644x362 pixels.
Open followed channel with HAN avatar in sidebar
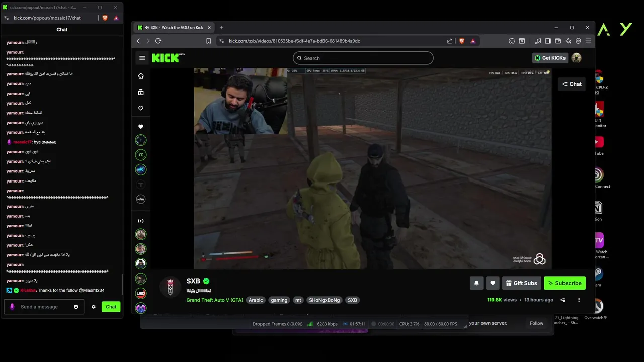click(x=141, y=199)
